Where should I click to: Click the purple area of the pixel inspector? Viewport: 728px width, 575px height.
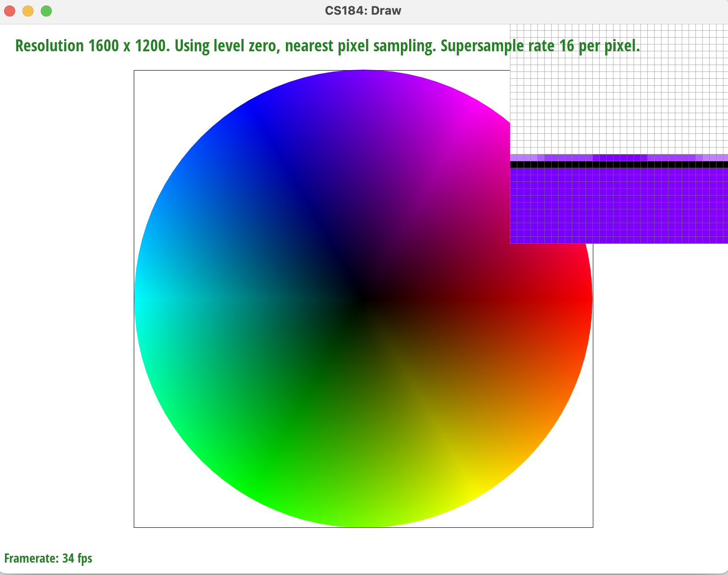click(x=619, y=206)
